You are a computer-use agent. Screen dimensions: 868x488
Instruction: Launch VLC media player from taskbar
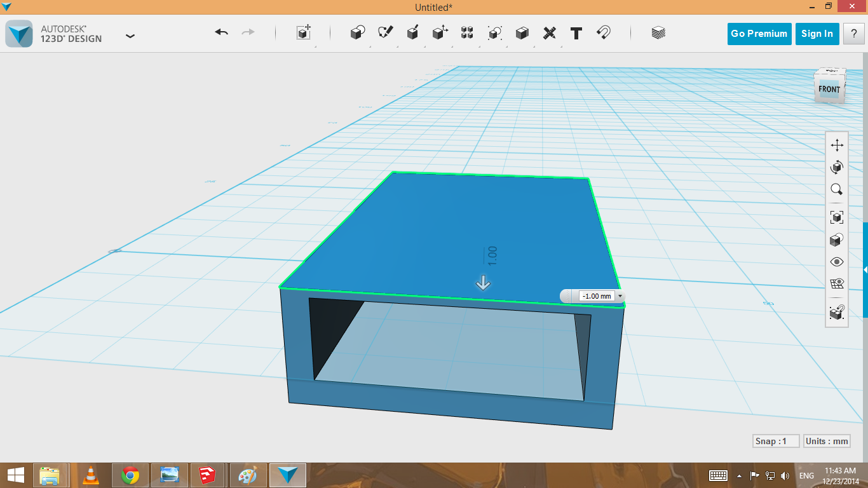(x=91, y=475)
